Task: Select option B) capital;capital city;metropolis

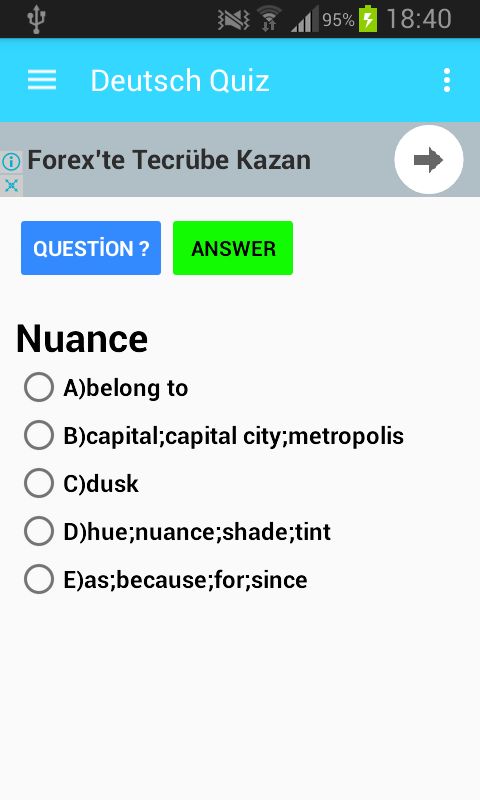Action: (x=214, y=436)
